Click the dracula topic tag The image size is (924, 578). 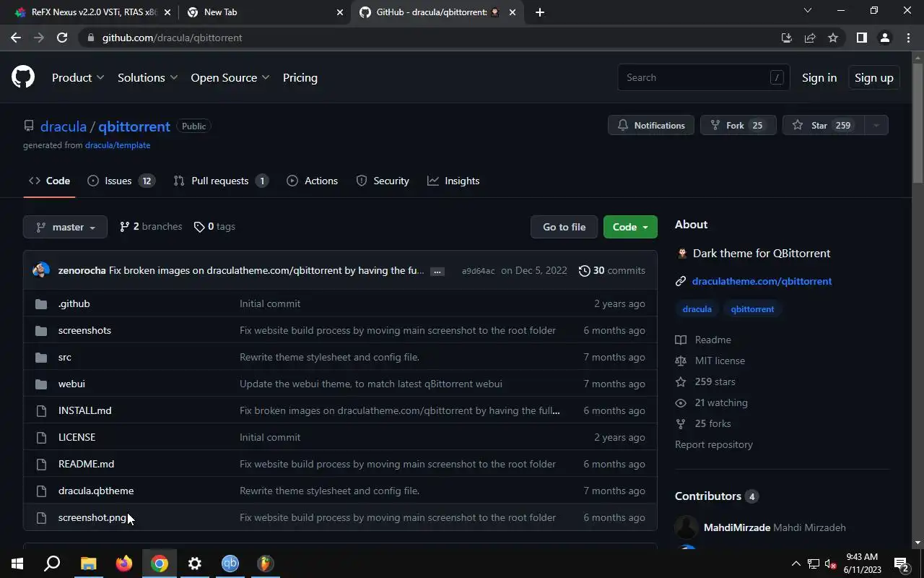697,309
